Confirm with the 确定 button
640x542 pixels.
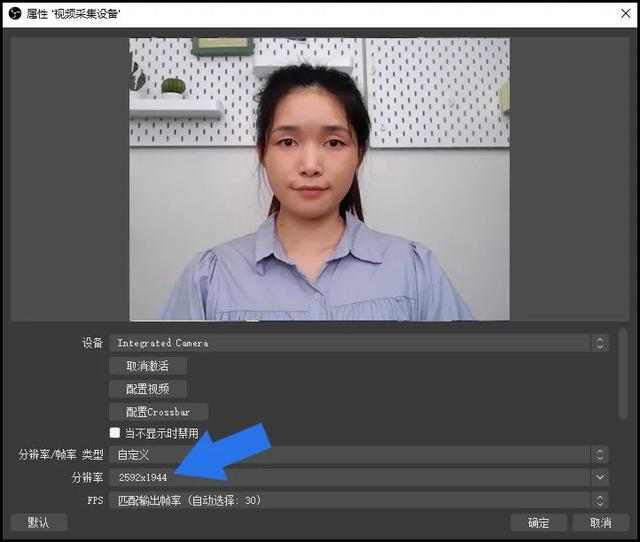pos(538,522)
